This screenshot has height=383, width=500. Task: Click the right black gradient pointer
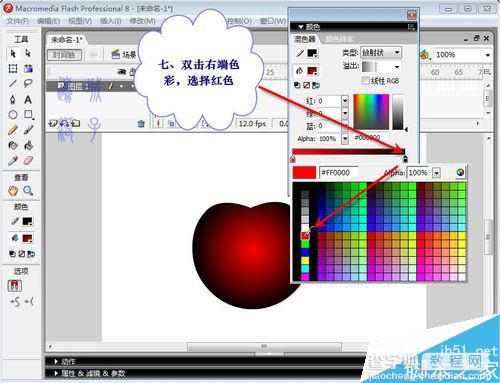tap(405, 159)
